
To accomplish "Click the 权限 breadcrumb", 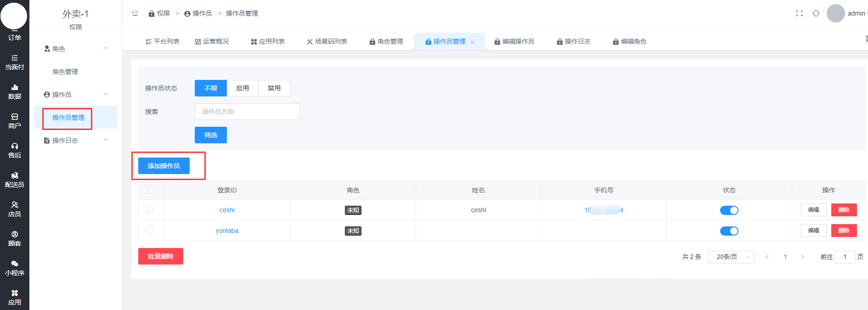I will [163, 14].
